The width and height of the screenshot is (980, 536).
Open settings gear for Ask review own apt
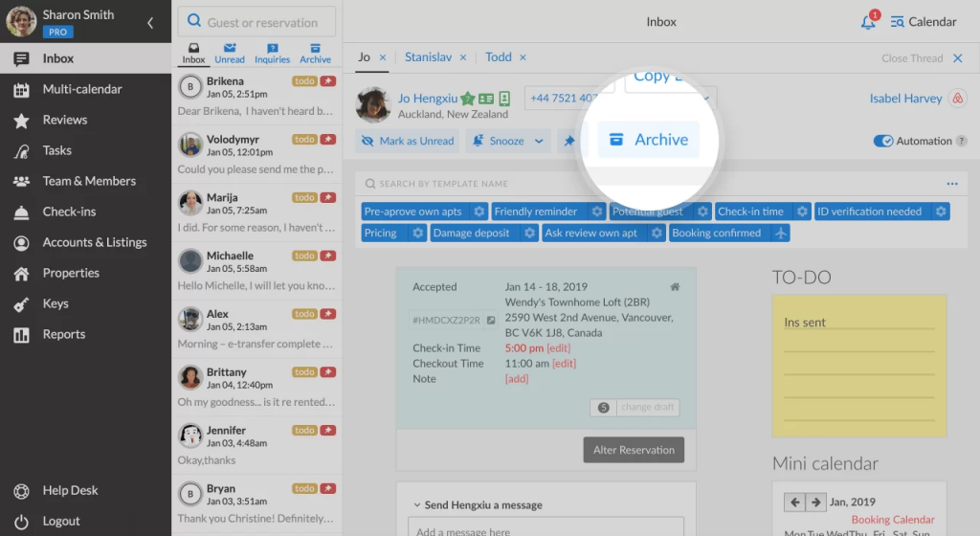pyautogui.click(x=657, y=233)
